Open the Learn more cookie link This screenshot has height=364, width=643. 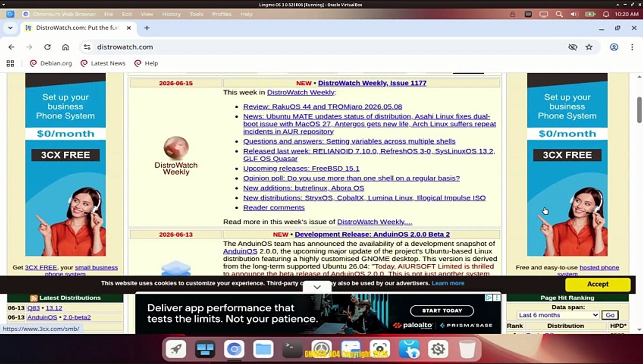[x=448, y=283]
